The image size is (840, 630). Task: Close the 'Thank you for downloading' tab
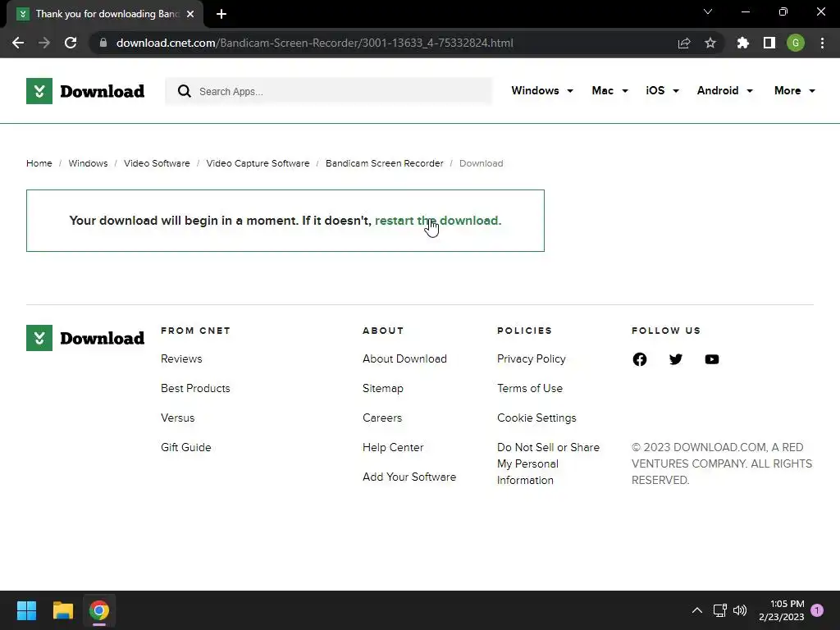pos(190,14)
